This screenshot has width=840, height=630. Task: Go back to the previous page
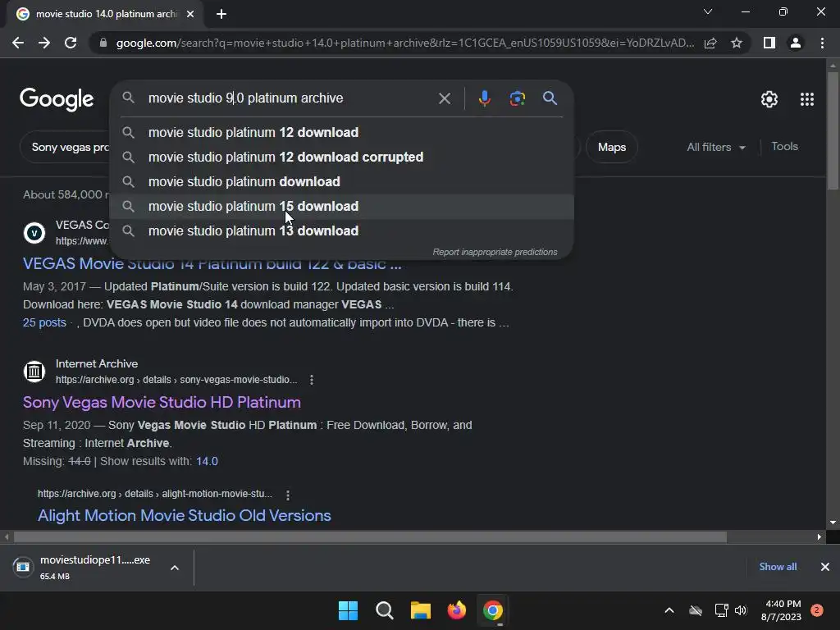pos(18,43)
